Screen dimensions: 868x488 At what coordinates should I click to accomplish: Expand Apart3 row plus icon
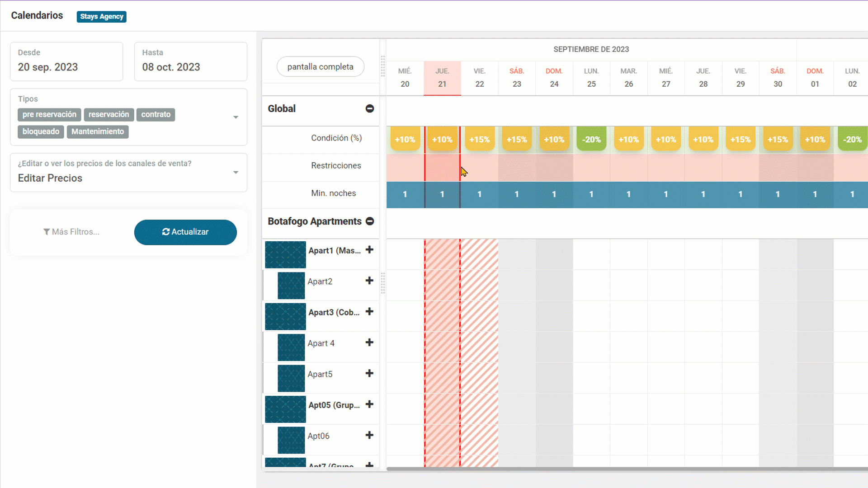click(x=369, y=312)
